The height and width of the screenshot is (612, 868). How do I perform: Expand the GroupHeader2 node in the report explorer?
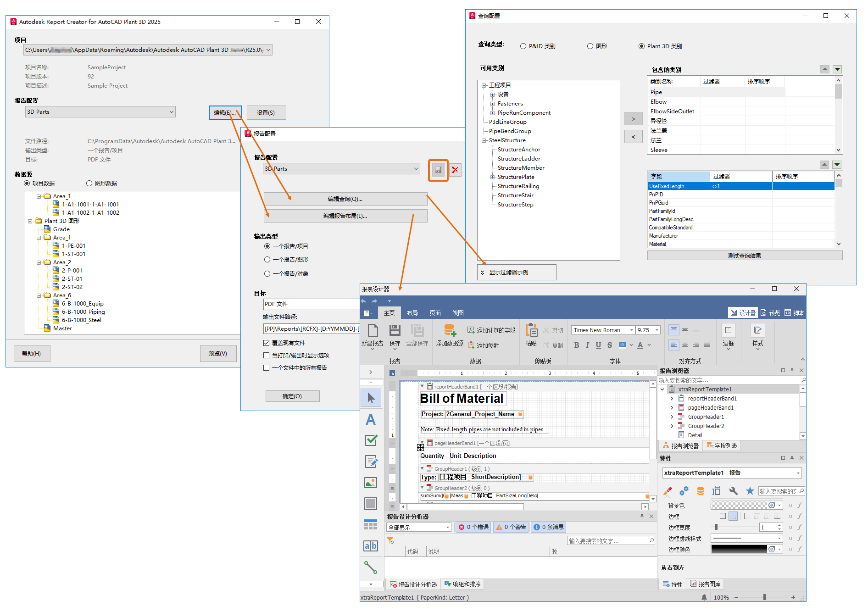(x=672, y=426)
